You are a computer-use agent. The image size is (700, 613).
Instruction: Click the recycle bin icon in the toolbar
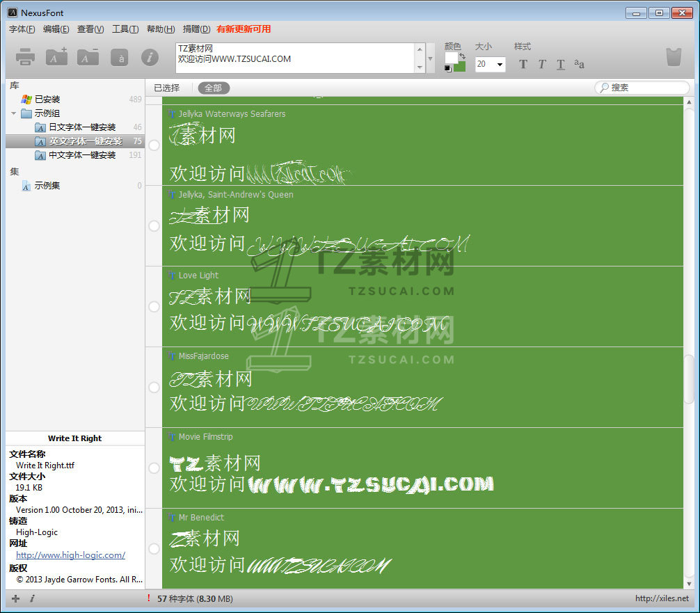[x=674, y=57]
